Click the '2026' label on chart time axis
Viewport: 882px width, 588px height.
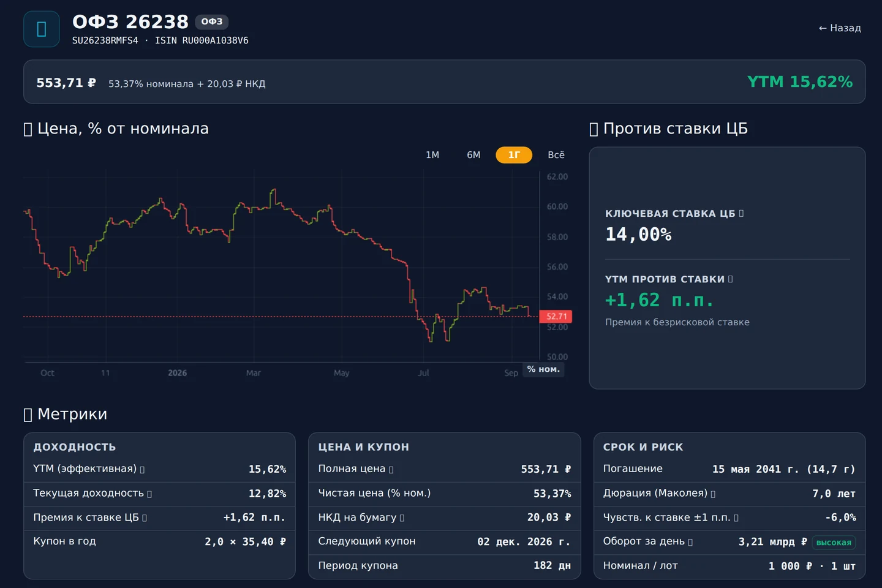tap(178, 373)
